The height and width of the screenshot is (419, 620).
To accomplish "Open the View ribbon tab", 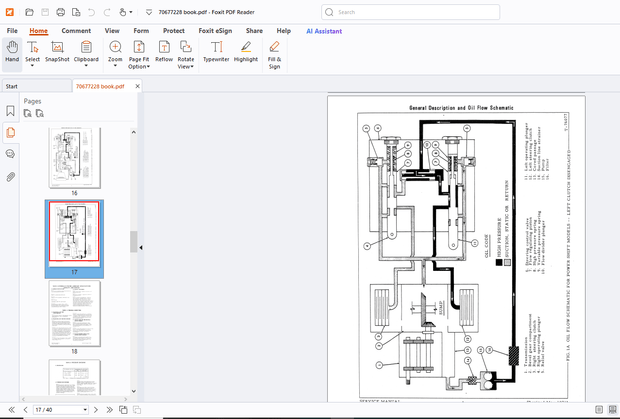I will coord(112,31).
